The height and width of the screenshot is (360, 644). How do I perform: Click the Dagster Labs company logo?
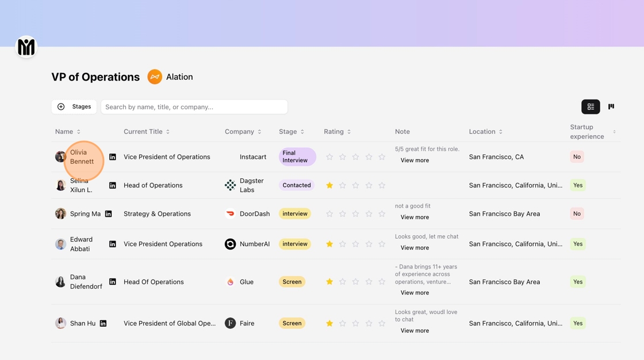click(231, 185)
